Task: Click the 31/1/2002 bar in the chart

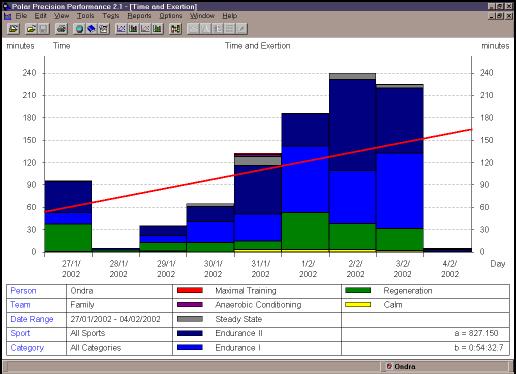Action: tap(258, 203)
